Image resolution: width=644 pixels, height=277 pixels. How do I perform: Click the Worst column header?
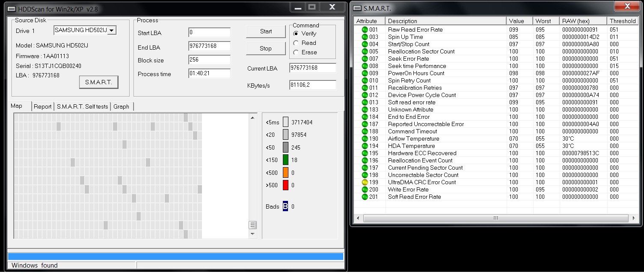tap(546, 21)
